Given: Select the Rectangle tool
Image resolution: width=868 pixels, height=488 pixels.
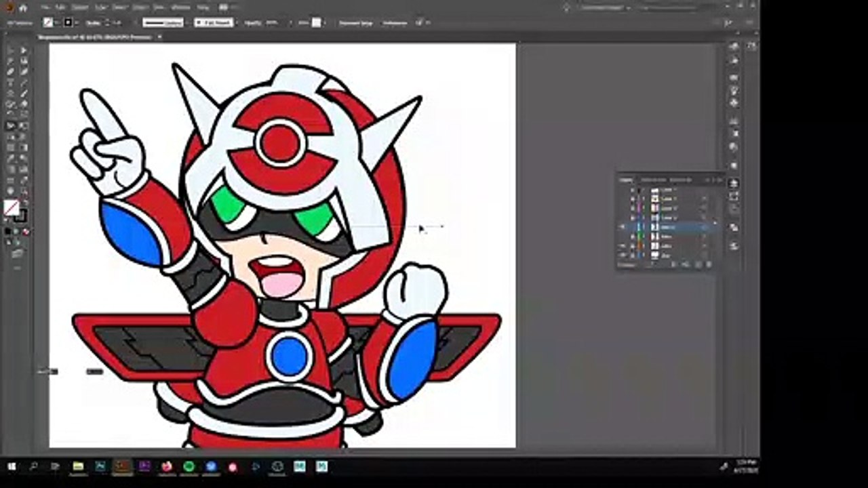Looking at the screenshot, I should point(11,94).
